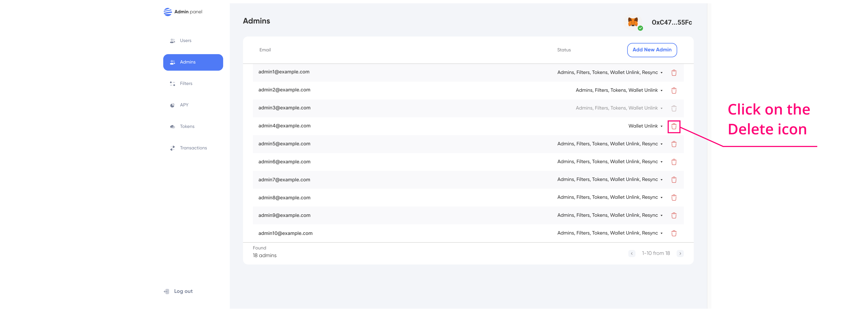Viewport: 868px width, 312px height.
Task: Open status dropdown for admin1@example.com
Action: (x=661, y=73)
